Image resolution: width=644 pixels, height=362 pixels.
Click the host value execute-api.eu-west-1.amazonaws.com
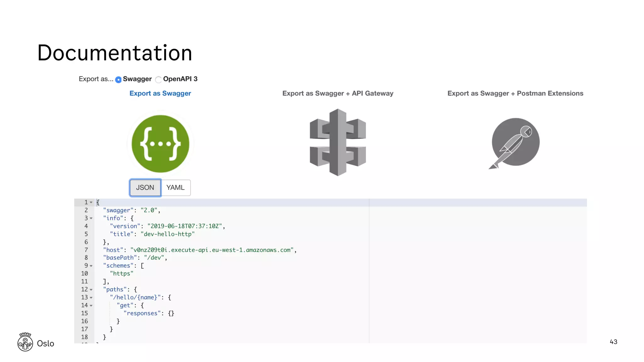point(212,250)
